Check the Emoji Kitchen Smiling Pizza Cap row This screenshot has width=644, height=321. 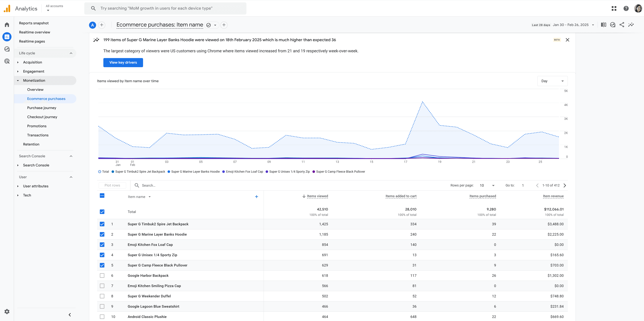point(102,286)
